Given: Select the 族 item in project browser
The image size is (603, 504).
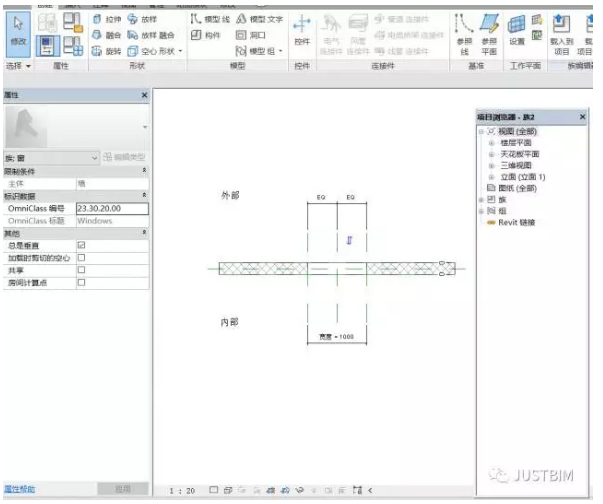Looking at the screenshot, I should 502,200.
